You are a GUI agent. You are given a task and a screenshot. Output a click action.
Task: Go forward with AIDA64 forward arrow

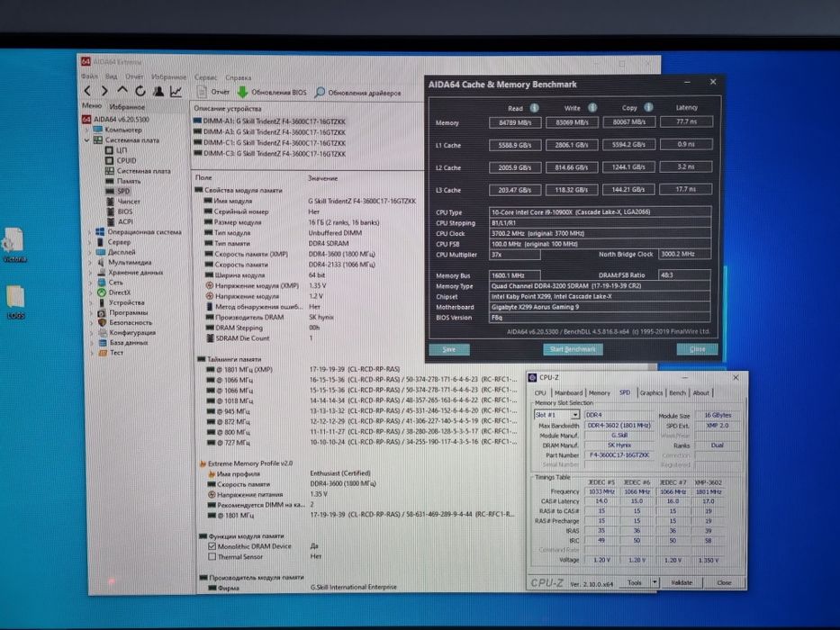tap(105, 92)
